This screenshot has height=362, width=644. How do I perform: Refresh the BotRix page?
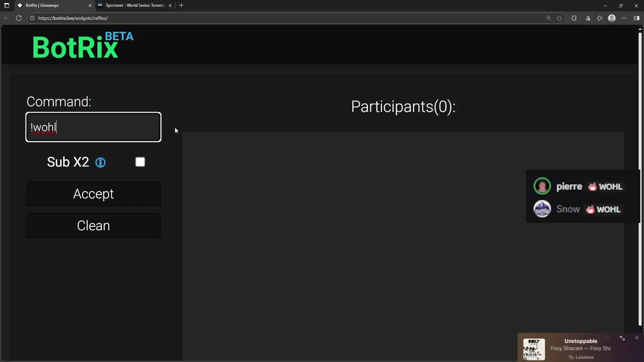[x=19, y=18]
